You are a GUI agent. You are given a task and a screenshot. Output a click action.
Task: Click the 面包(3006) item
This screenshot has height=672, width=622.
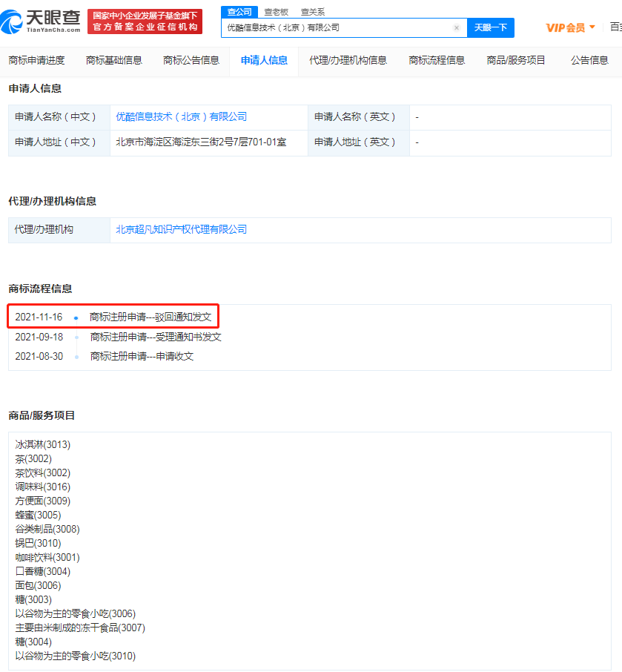[x=38, y=586]
